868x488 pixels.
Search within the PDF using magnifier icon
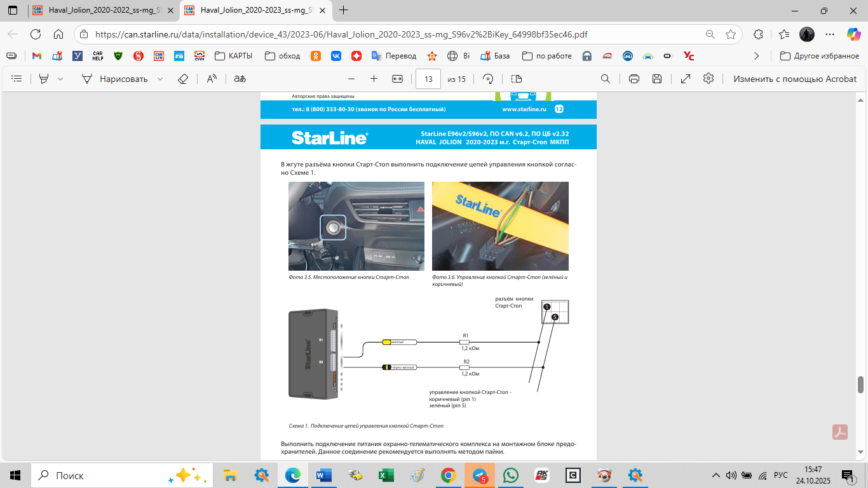(606, 79)
